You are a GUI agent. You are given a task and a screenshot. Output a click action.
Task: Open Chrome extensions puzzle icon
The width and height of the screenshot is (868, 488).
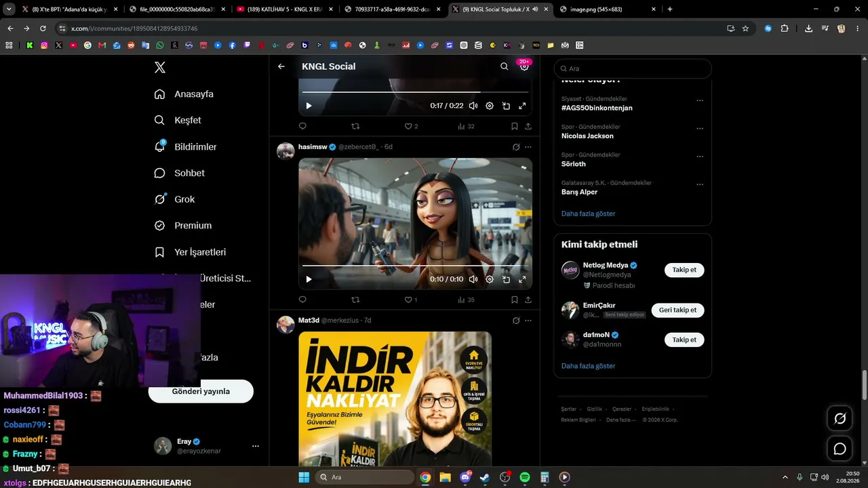point(785,28)
